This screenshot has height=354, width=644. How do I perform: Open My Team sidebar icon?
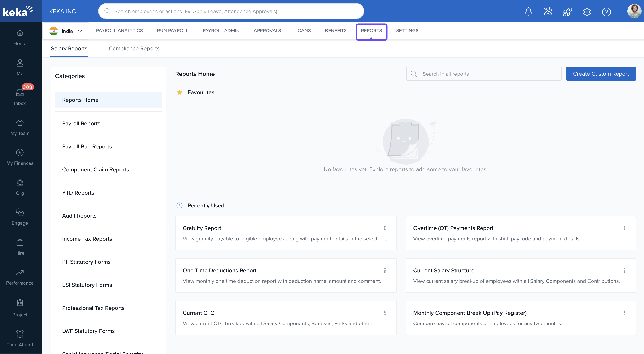click(20, 127)
